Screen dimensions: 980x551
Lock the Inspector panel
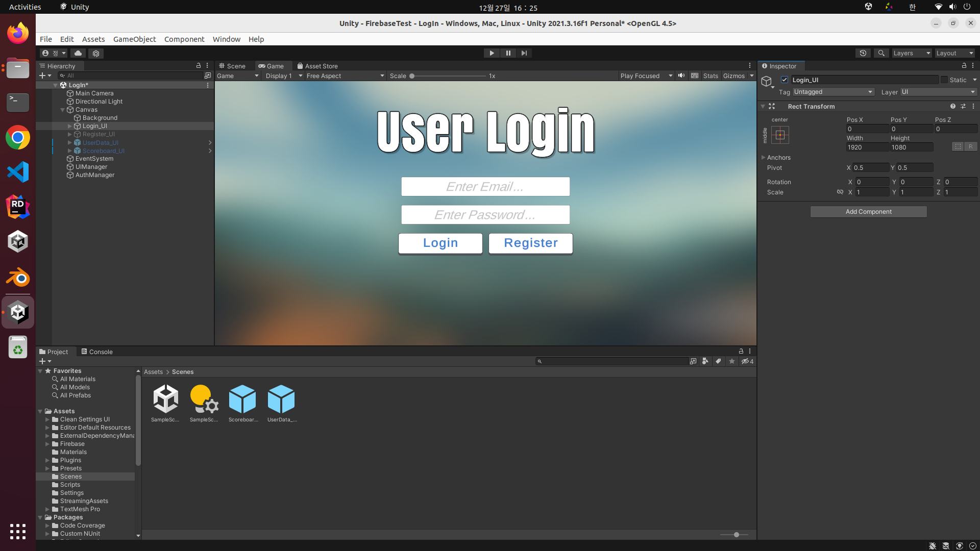(964, 66)
